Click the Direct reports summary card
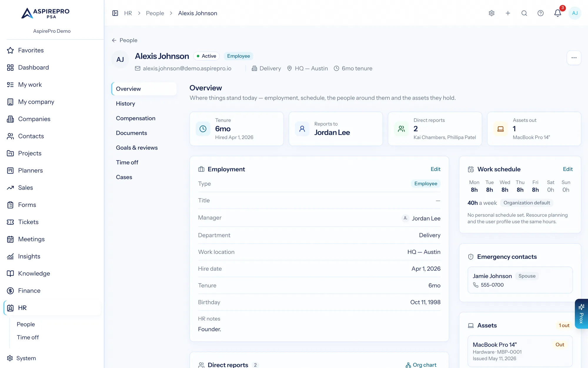Screen dimensions: 588x368 (x=435, y=129)
